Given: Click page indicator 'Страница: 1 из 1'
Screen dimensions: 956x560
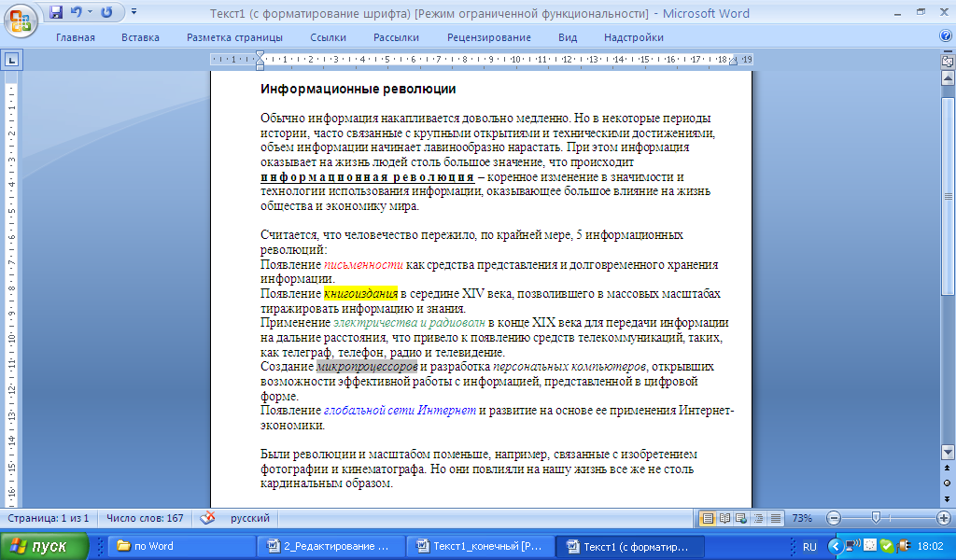Looking at the screenshot, I should (49, 518).
